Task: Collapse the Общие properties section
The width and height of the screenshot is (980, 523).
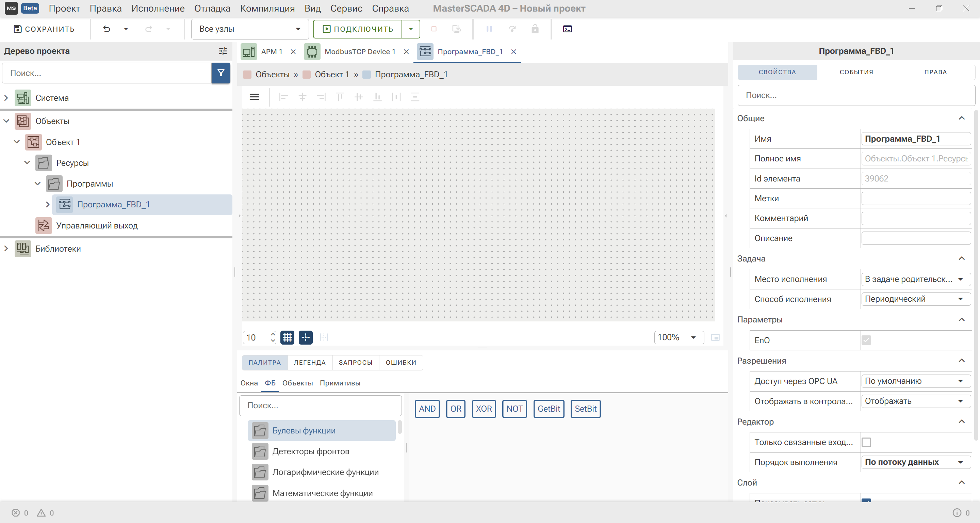Action: (x=961, y=118)
